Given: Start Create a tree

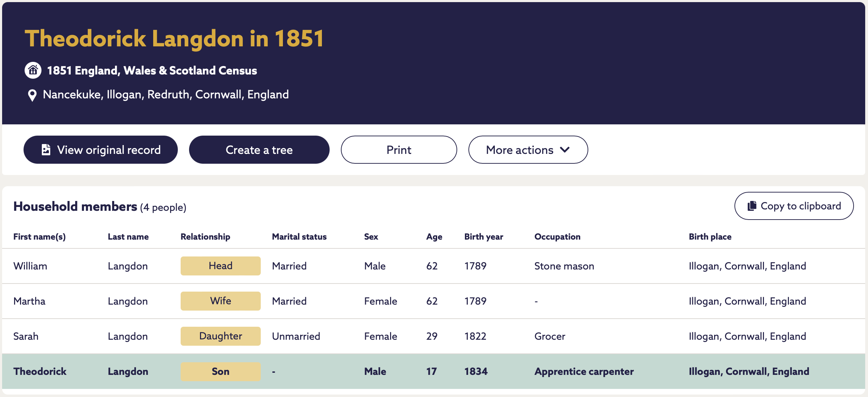Looking at the screenshot, I should pos(259,150).
